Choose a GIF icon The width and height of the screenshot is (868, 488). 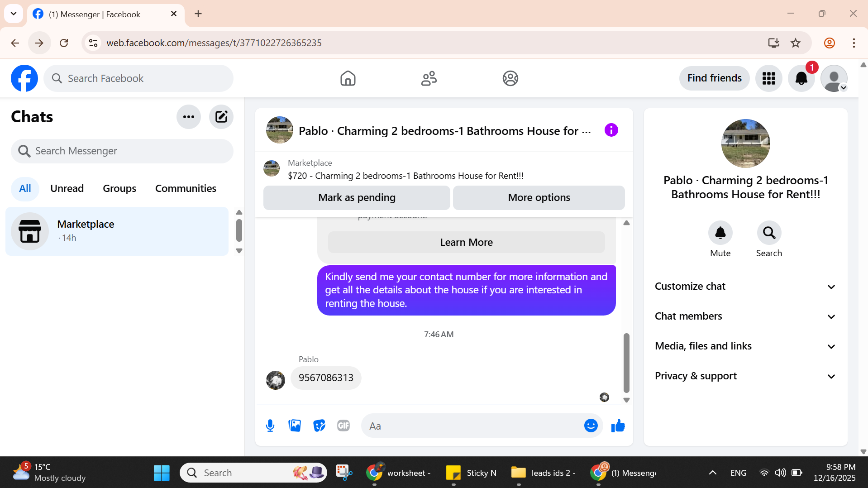pos(343,426)
